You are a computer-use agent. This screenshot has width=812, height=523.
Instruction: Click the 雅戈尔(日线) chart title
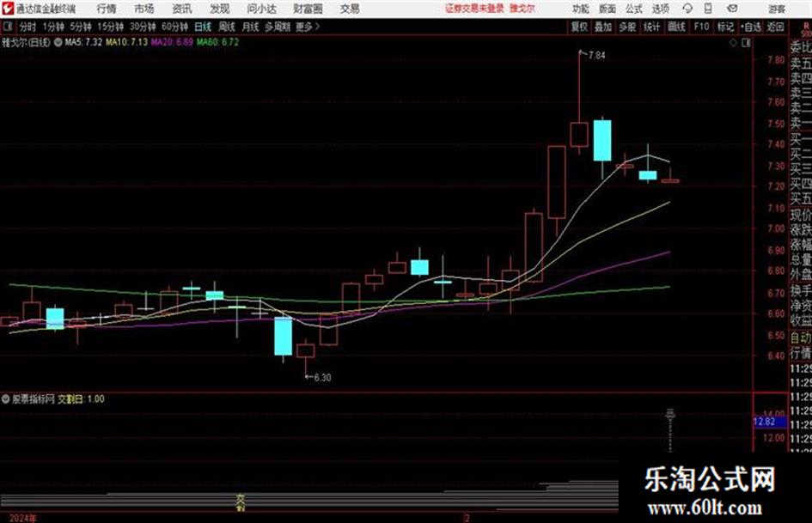coord(26,42)
